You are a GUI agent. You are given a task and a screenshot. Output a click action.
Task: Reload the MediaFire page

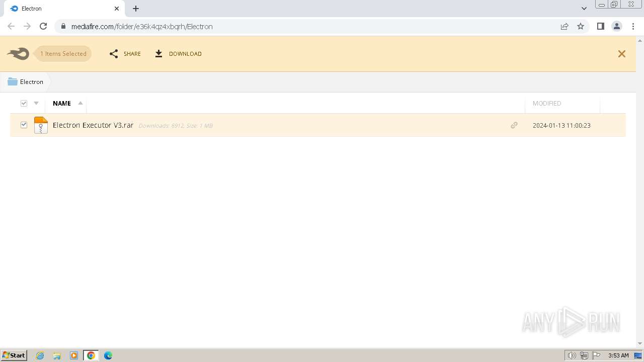[x=43, y=26]
